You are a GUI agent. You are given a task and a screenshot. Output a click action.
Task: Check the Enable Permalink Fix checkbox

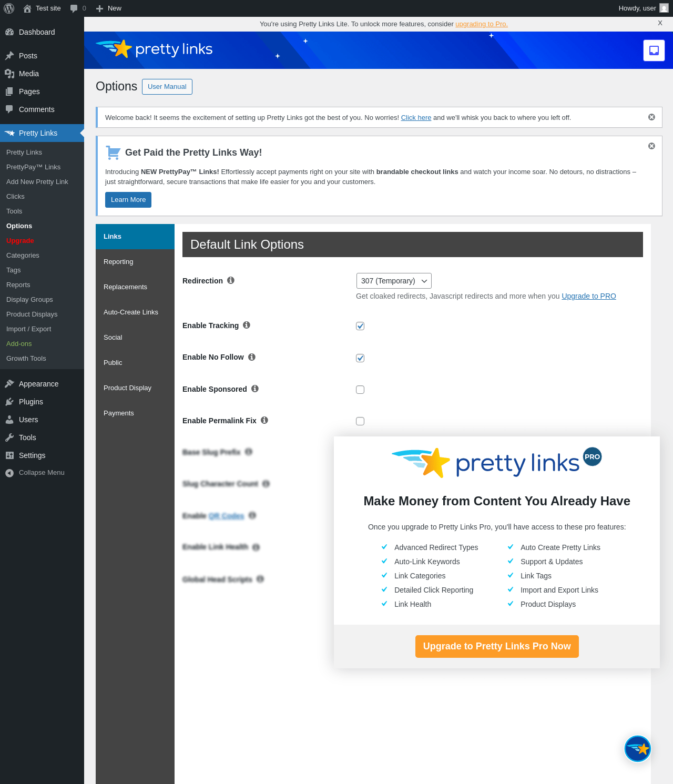coord(360,421)
